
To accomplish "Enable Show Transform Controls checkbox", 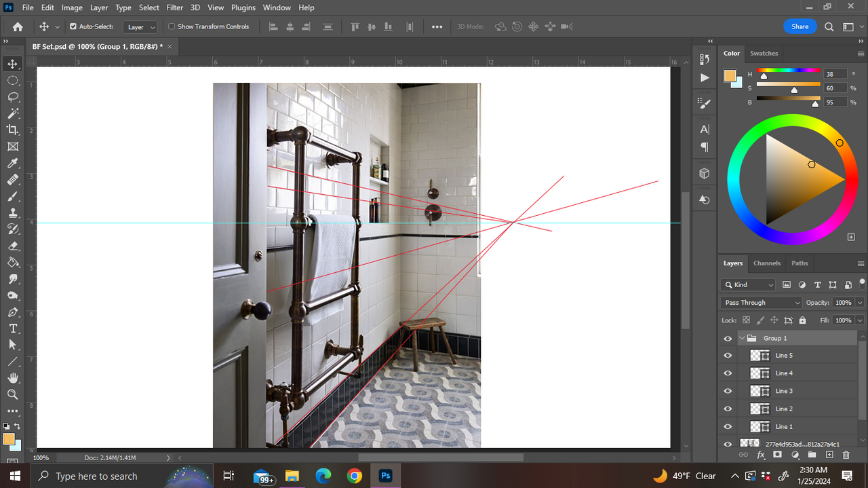I will click(x=172, y=26).
